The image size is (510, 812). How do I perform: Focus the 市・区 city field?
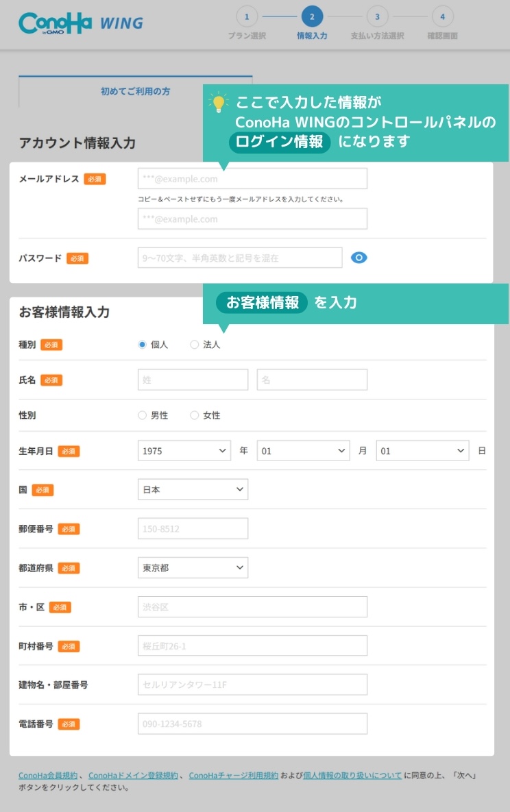(252, 606)
